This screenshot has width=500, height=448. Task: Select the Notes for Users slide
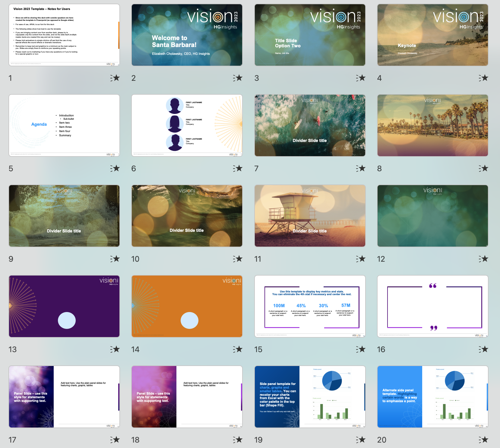coord(64,35)
